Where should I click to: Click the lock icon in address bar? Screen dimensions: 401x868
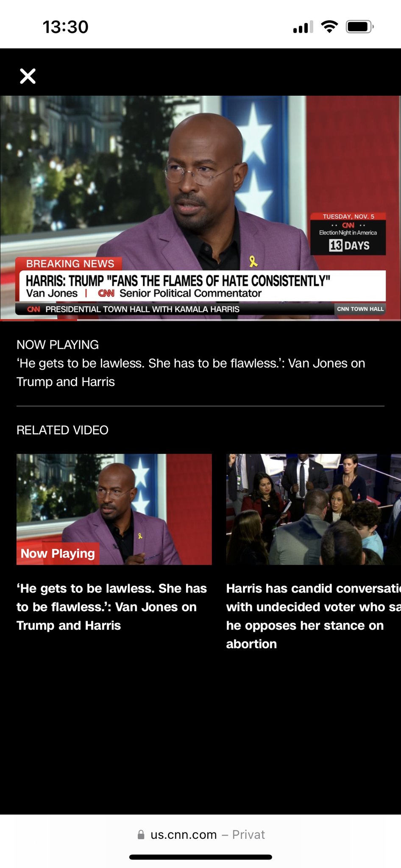coord(141,835)
